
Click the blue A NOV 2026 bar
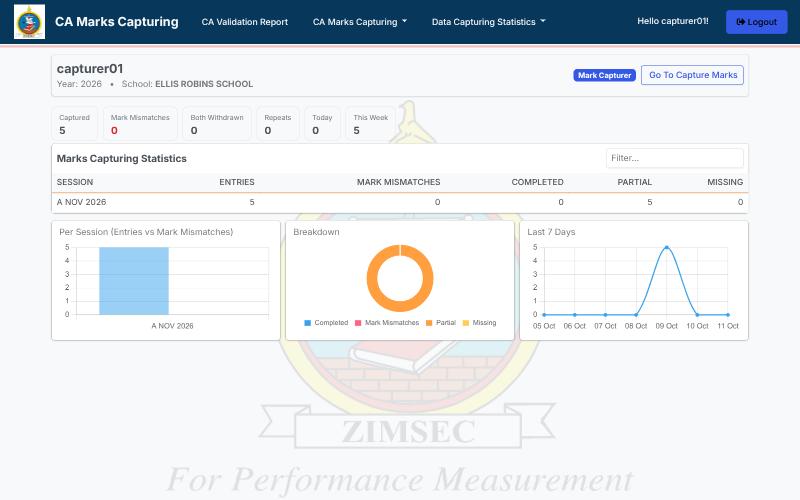pos(134,281)
